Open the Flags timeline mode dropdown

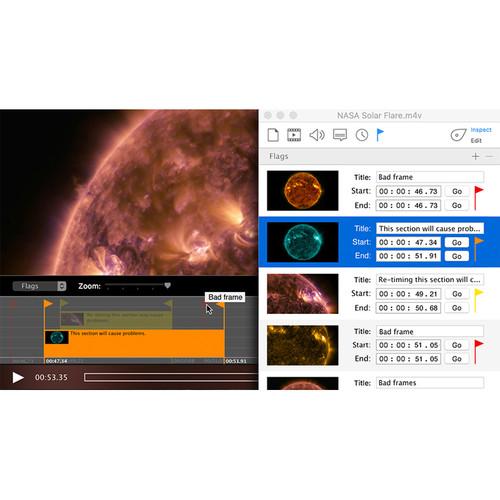39,286
